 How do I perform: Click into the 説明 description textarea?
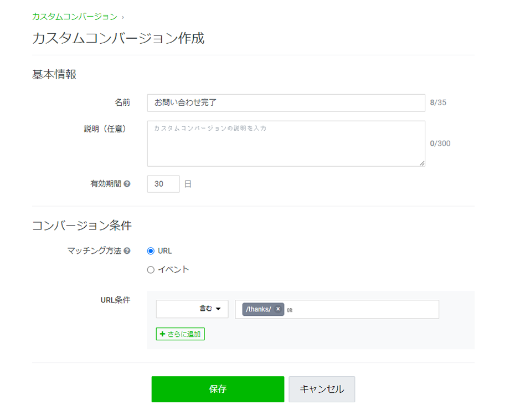(x=286, y=144)
